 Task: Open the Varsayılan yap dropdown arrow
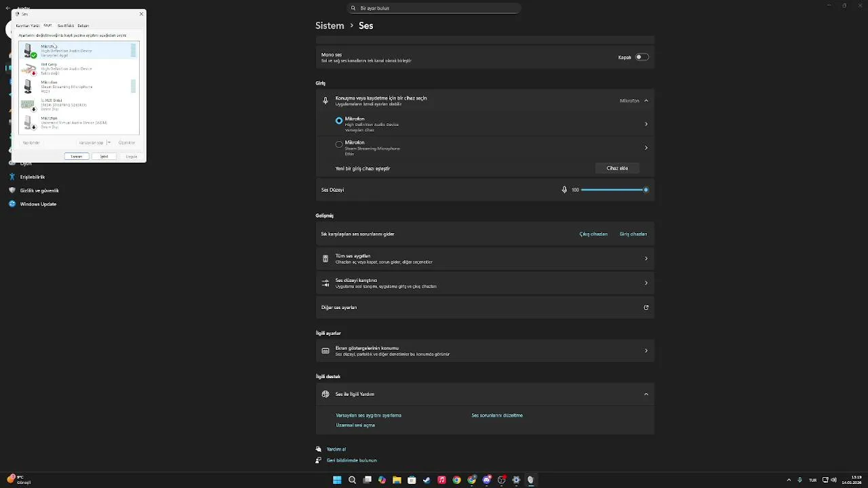(x=108, y=142)
